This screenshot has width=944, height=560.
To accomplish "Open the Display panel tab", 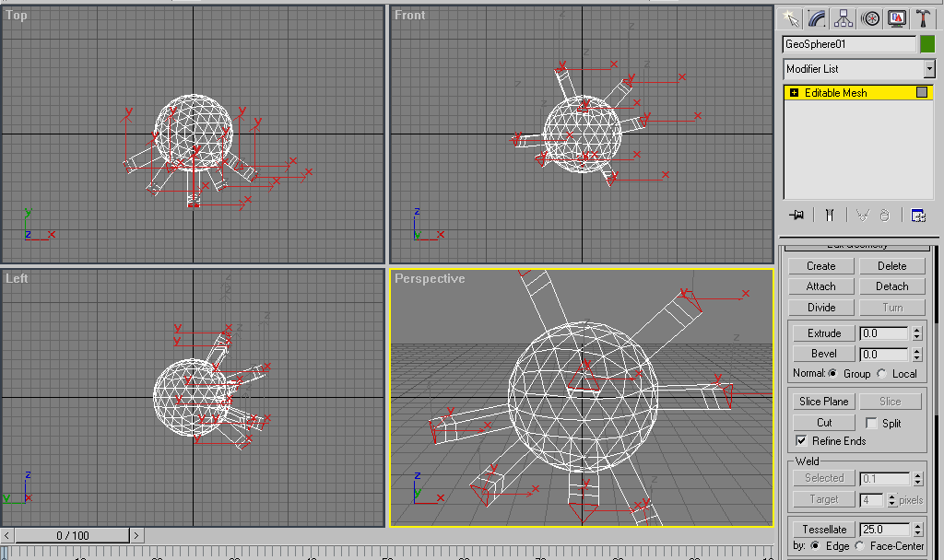I will (896, 18).
